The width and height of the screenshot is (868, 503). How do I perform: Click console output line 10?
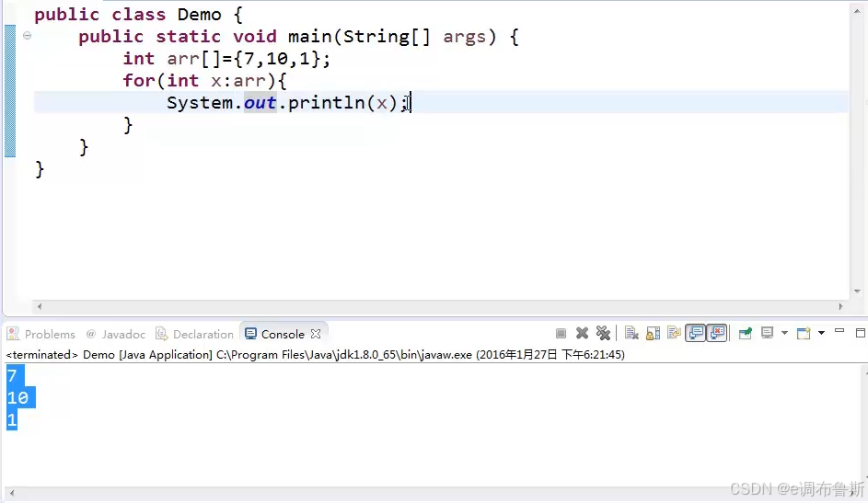point(17,397)
